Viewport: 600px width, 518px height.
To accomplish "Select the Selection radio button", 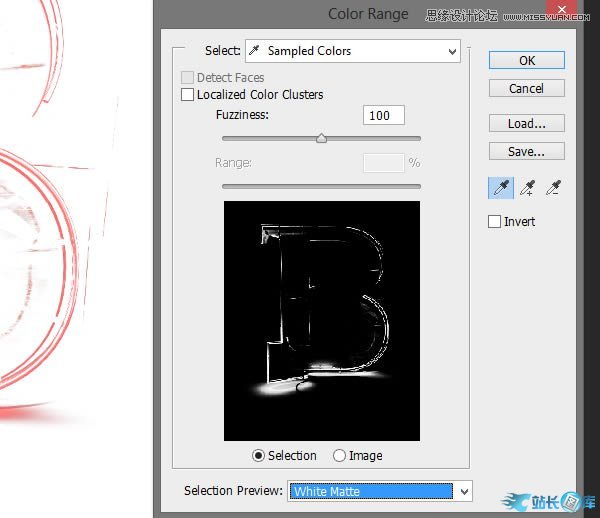I will [259, 455].
